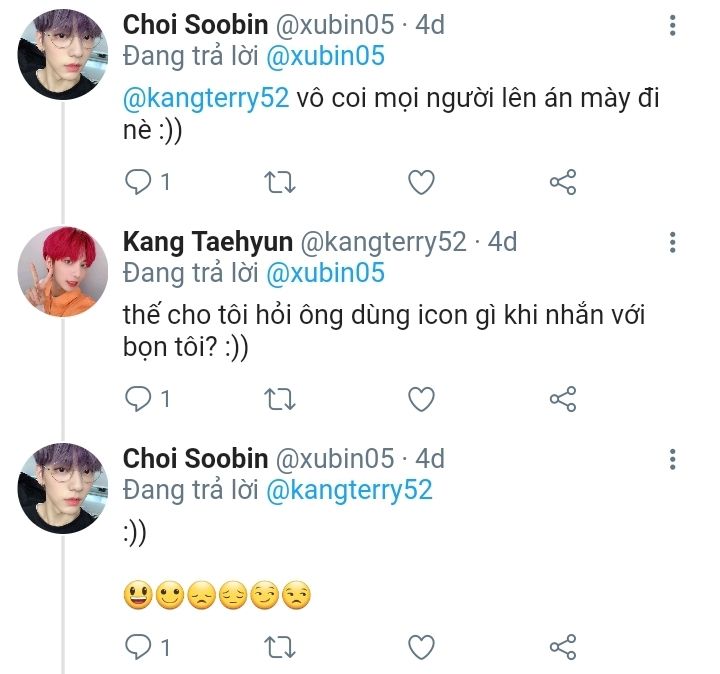Share Kang Taehyun's tweet
This screenshot has height=674, width=720.
click(x=563, y=399)
